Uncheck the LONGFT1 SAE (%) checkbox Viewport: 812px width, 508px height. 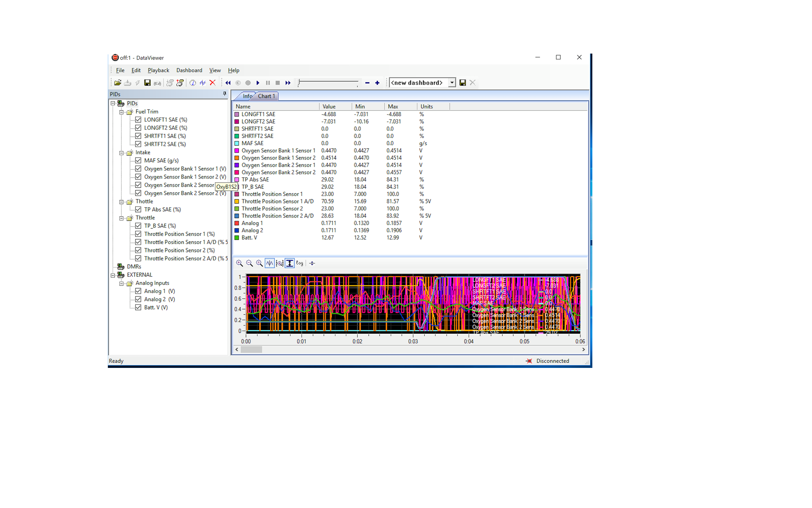point(138,119)
